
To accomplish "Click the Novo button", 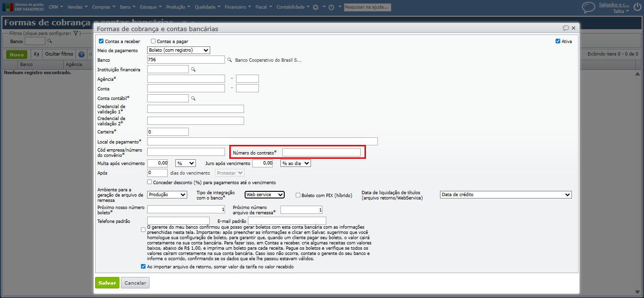I will click(17, 55).
